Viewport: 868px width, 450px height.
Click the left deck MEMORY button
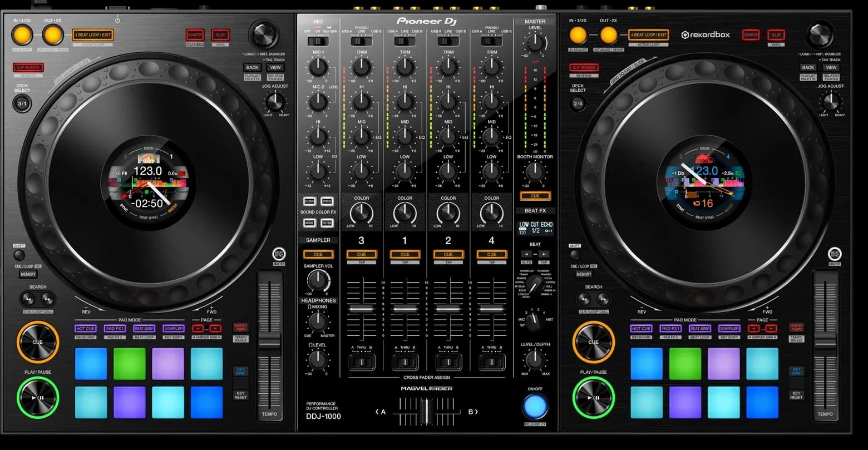28,274
